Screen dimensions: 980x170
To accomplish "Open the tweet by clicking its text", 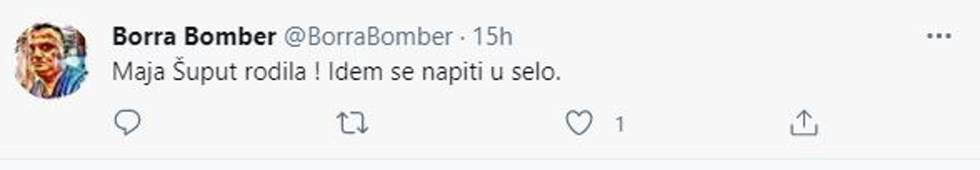I will coord(336,72).
